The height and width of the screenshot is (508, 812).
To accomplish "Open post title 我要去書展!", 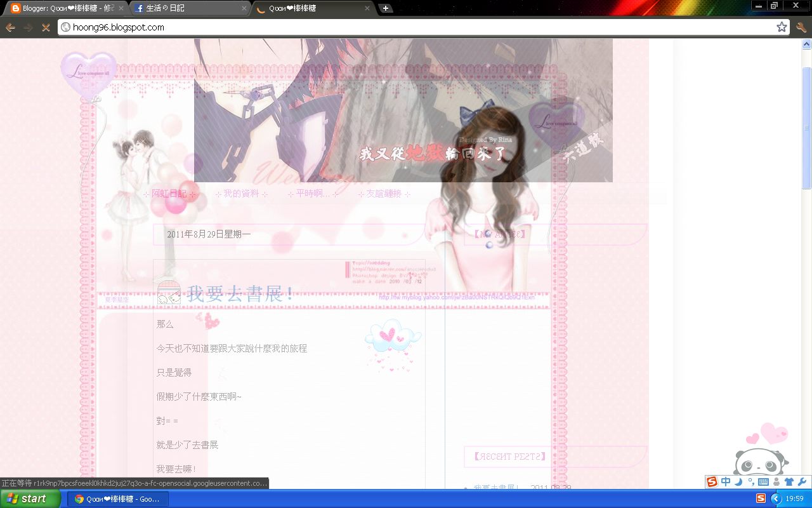I will click(x=239, y=293).
